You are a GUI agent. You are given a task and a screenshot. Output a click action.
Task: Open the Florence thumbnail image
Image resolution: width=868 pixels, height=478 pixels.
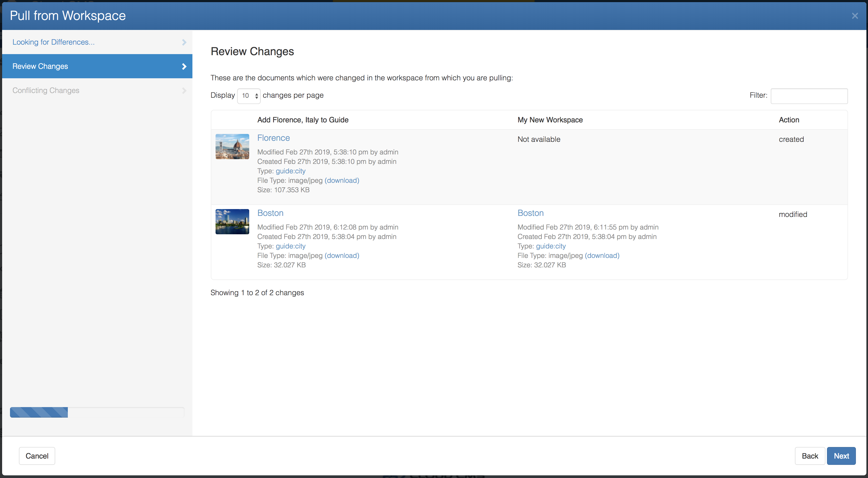(x=232, y=147)
